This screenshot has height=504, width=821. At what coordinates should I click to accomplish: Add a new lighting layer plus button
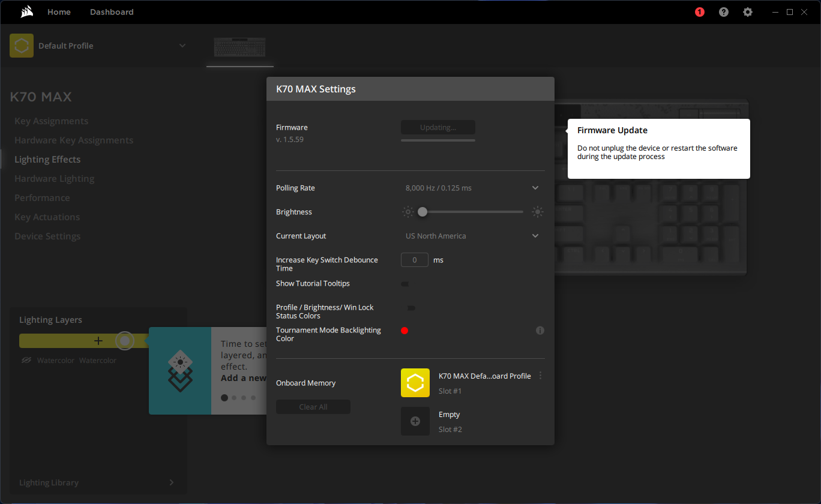coord(98,341)
